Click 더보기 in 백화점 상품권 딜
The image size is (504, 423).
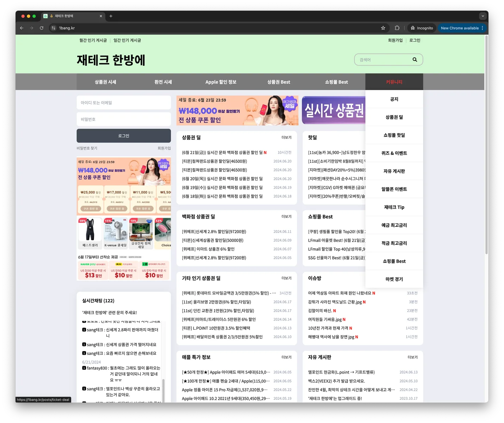point(287,217)
